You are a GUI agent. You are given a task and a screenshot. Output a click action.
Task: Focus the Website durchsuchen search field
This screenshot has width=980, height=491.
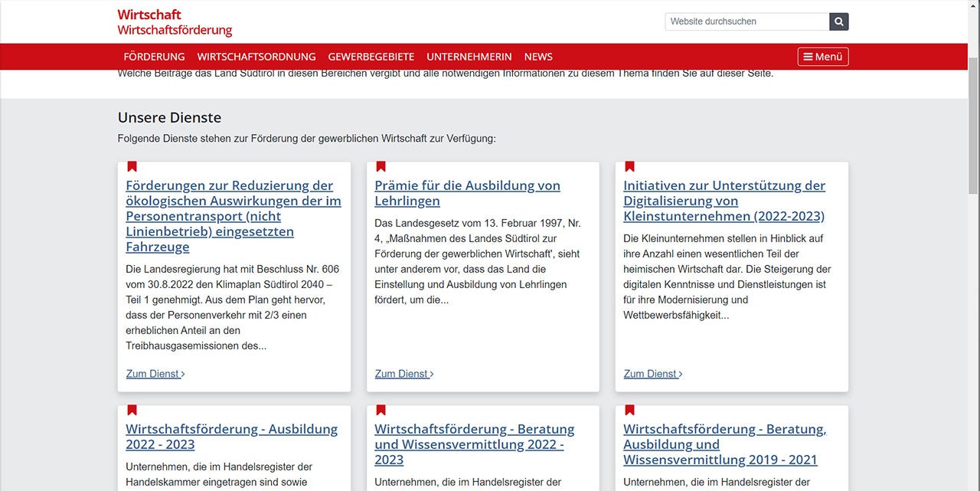[747, 21]
